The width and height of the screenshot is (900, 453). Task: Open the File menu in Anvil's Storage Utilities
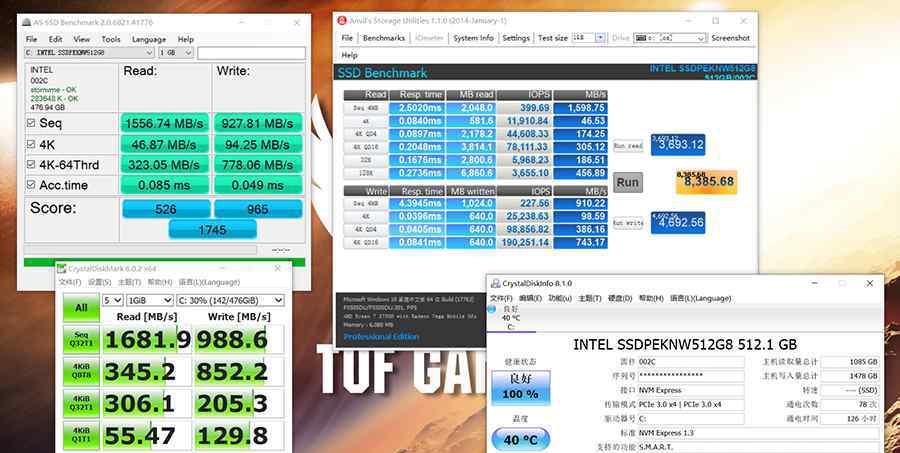coord(347,38)
